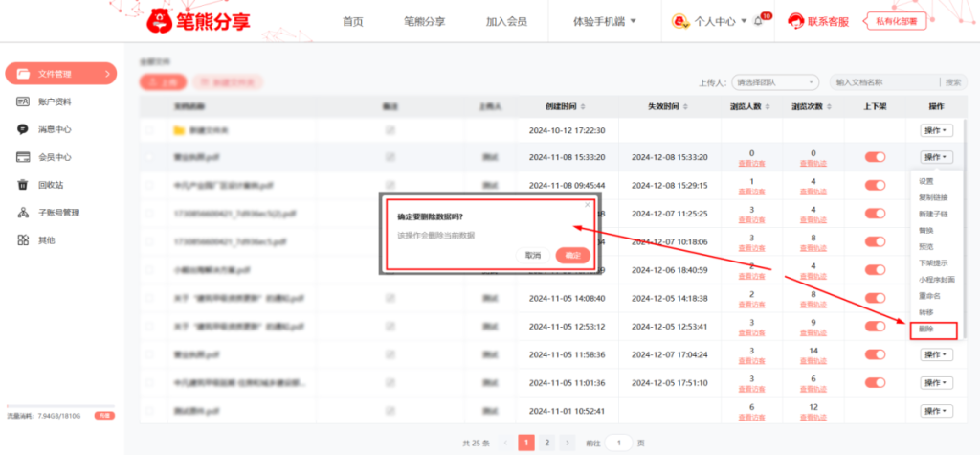The width and height of the screenshot is (980, 455).
Task: Click the 联系客服 headset icon
Action: pyautogui.click(x=795, y=21)
